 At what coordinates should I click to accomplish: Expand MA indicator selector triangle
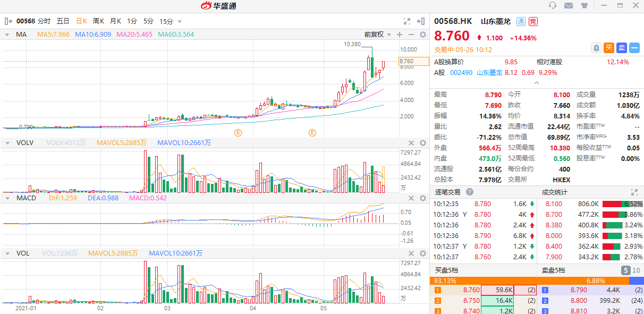pyautogui.click(x=7, y=34)
